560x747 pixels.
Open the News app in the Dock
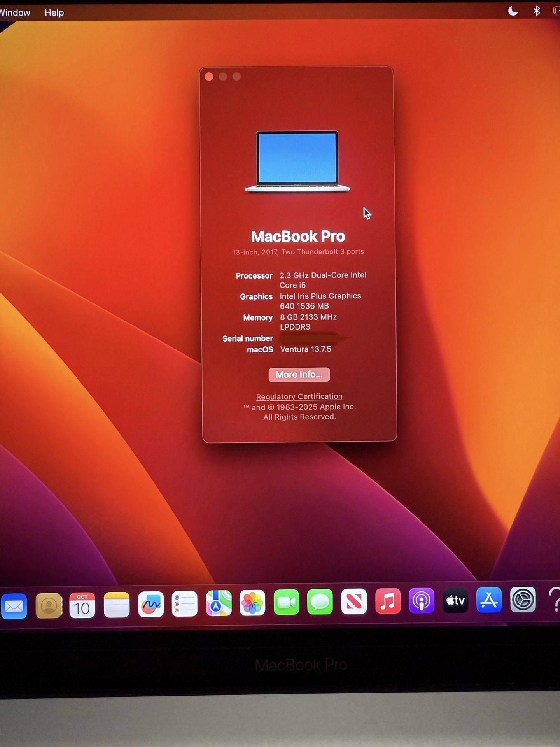(354, 602)
